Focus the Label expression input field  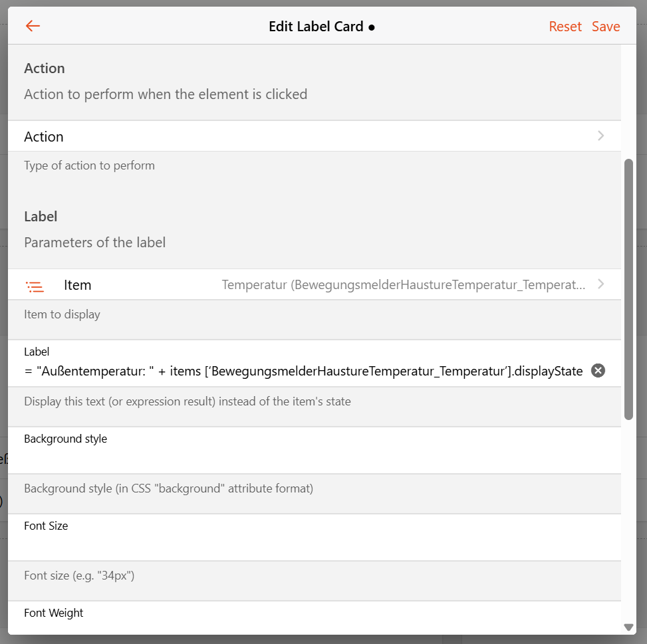click(x=303, y=371)
